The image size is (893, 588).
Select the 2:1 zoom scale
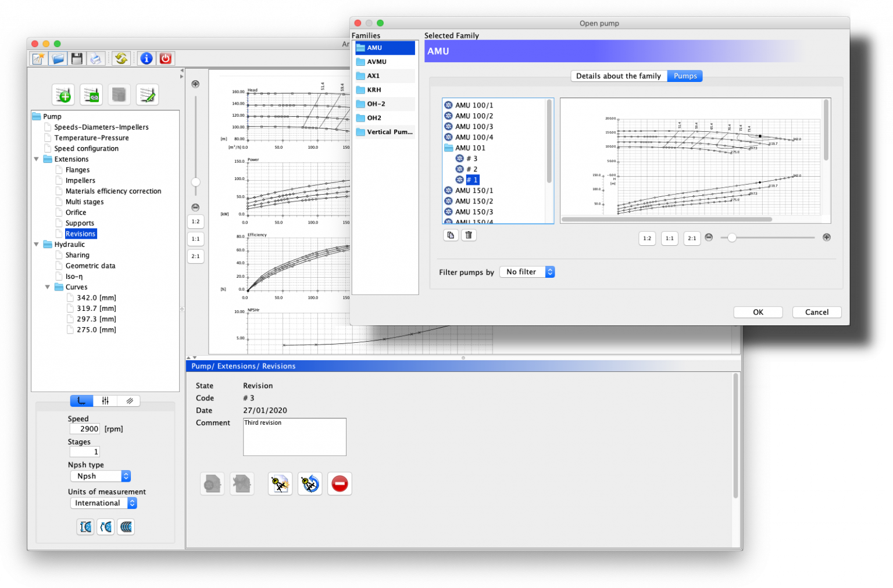pyautogui.click(x=195, y=256)
